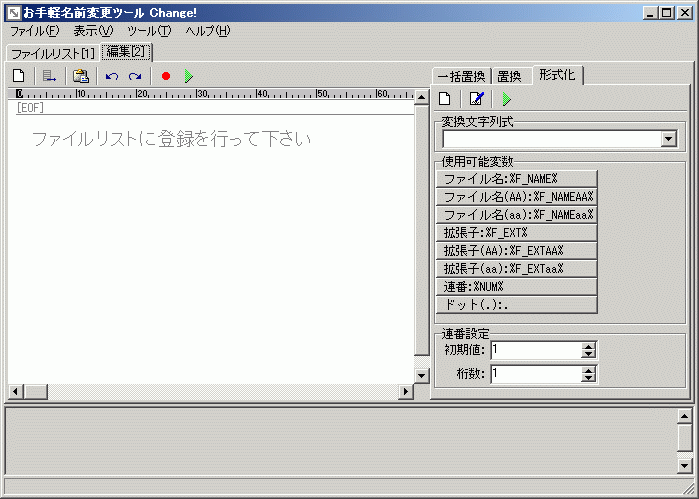Click inside the 初期値 number field
The height and width of the screenshot is (499, 699).
[534, 350]
